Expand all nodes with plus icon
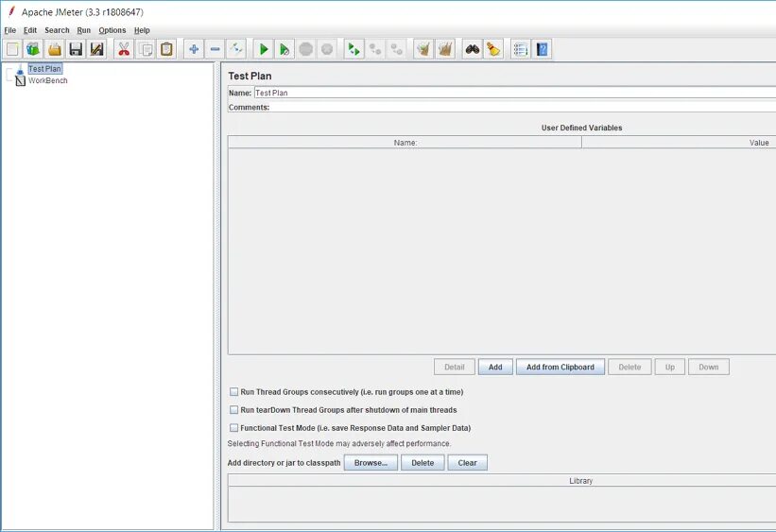776x532 pixels. pos(194,49)
